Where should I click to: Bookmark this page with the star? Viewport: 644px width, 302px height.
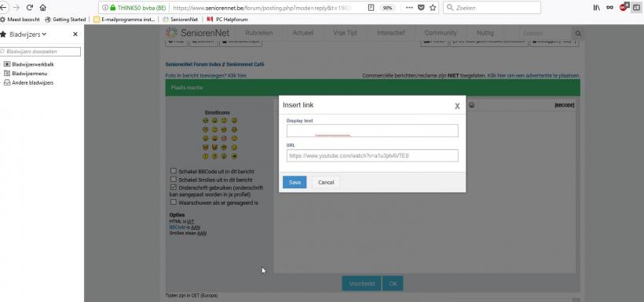pyautogui.click(x=433, y=7)
